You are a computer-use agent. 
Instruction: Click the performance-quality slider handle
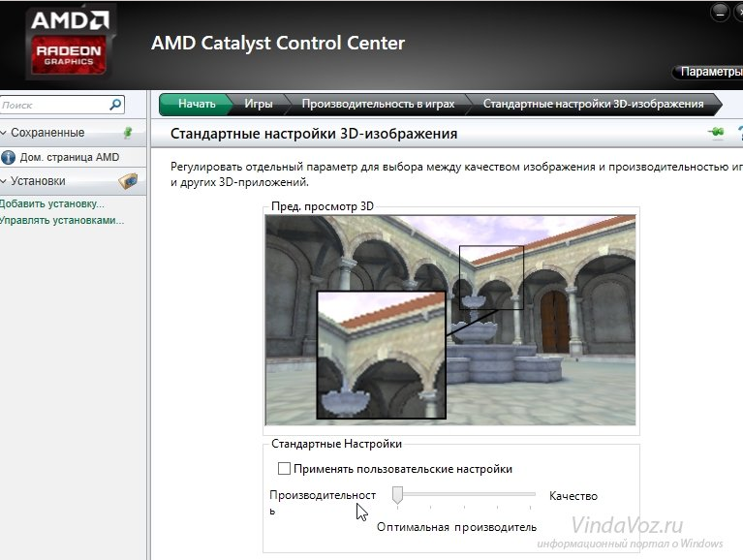[397, 495]
